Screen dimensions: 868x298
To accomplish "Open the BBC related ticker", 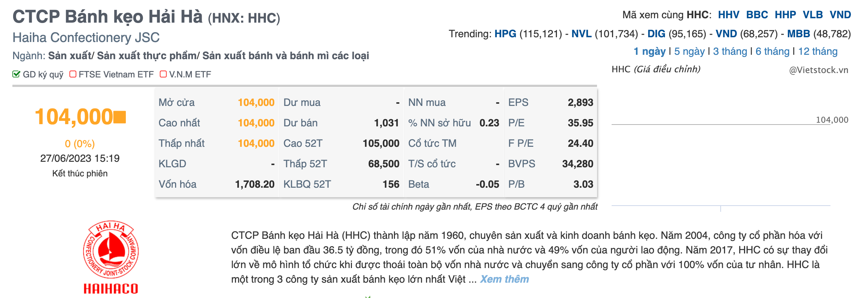I will point(757,15).
